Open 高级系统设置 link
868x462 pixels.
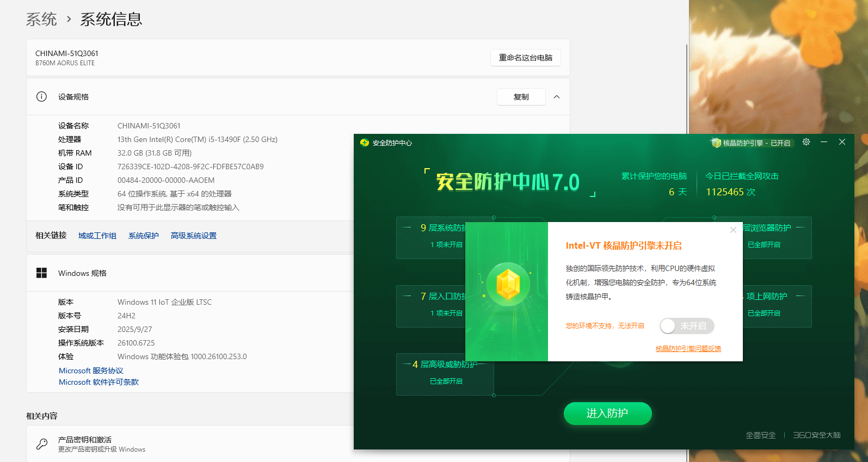coord(193,236)
